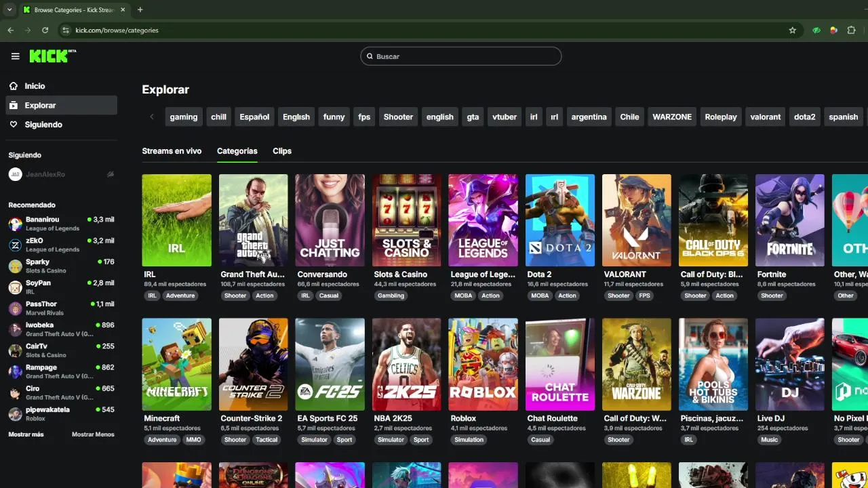
Task: Click Ciro channel avatar
Action: pyautogui.click(x=15, y=392)
